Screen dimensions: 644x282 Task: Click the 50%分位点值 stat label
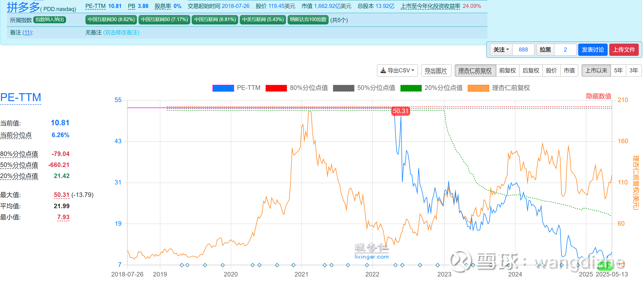pos(19,165)
